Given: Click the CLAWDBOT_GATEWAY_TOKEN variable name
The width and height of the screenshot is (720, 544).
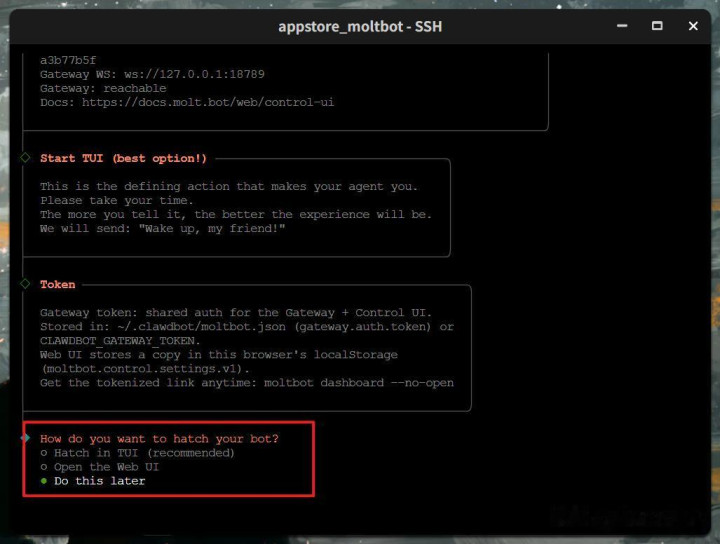Looking at the screenshot, I should pyautogui.click(x=120, y=341).
